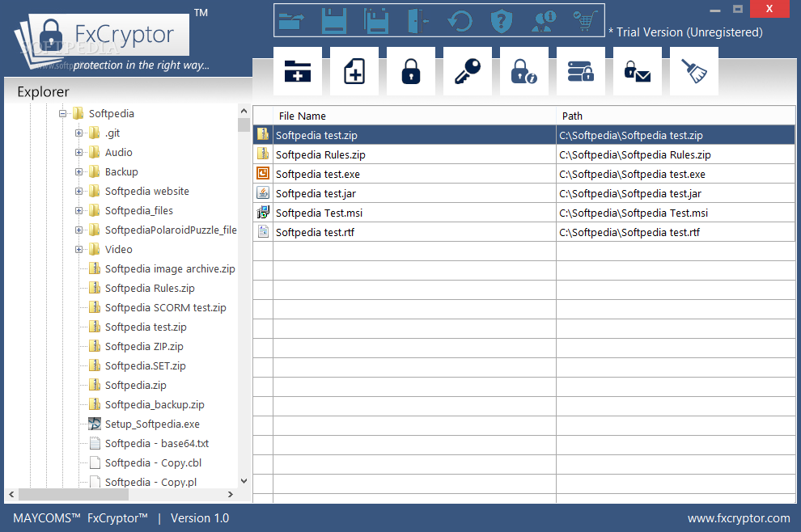Select Softpedia Rules.zip row in file list

(x=524, y=154)
